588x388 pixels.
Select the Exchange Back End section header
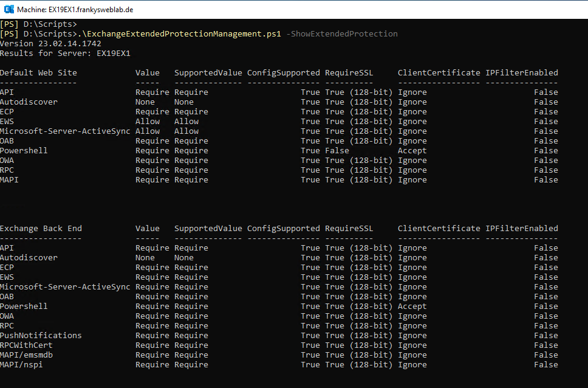(x=40, y=228)
